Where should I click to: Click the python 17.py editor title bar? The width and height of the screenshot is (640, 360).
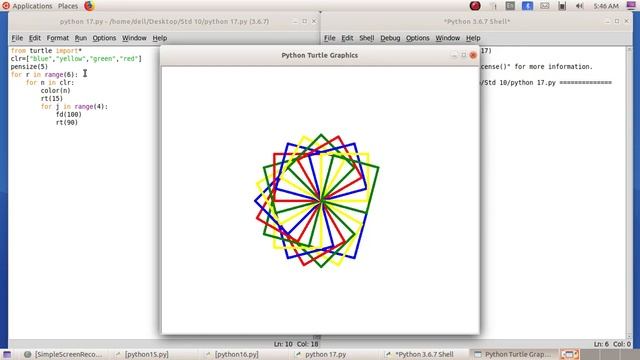pos(164,21)
